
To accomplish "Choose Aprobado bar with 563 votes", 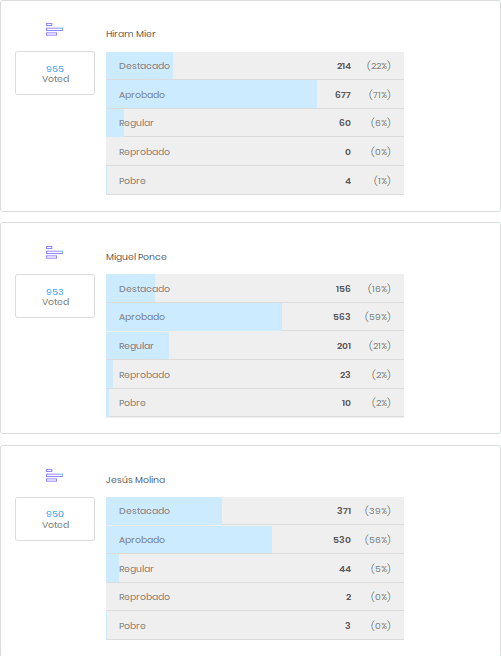I will click(x=255, y=317).
